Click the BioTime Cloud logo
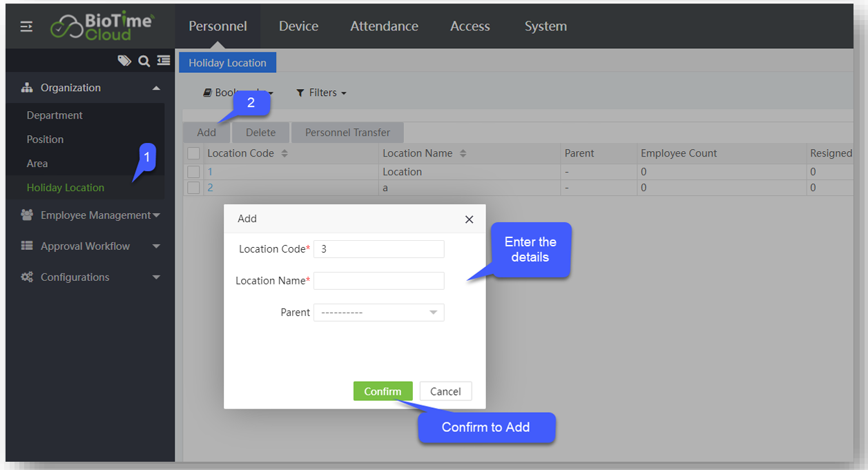Screen dimensions: 868x470 pos(102,26)
